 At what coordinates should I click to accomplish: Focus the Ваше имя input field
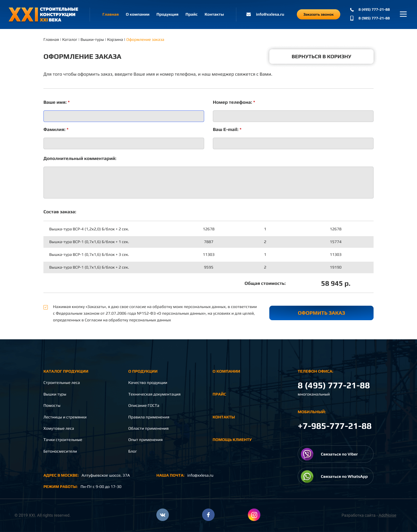(124, 116)
